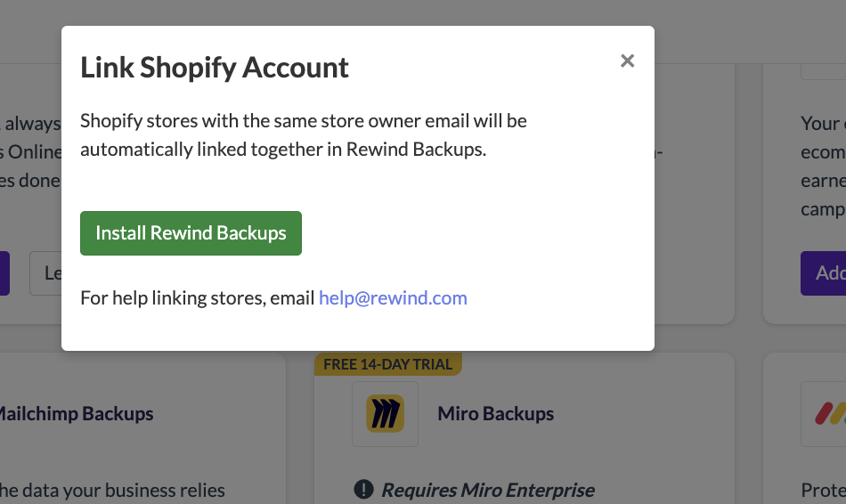
Task: Click the 'For help linking stores' text
Action: (198, 297)
